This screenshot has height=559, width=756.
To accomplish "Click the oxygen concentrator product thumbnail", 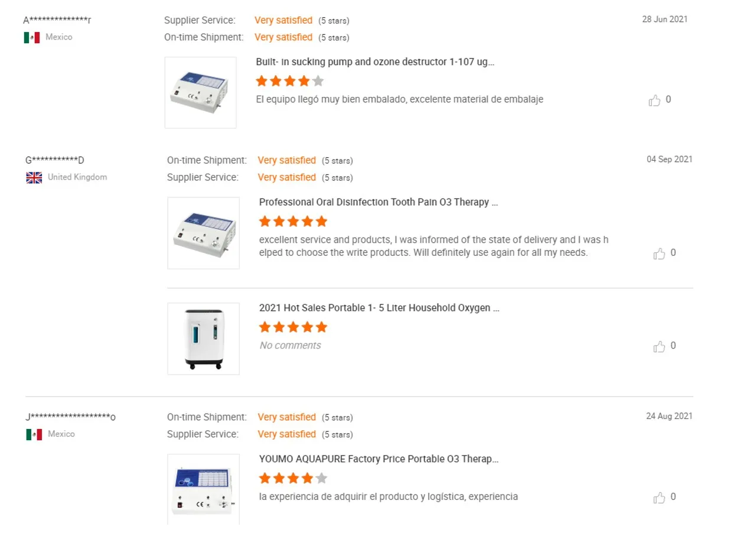I will coord(203,338).
